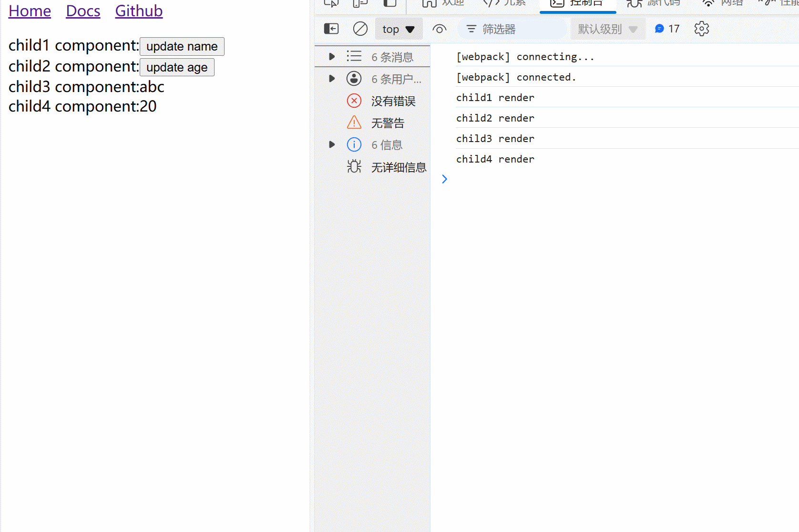
Task: Click the console input prompt chevron
Action: tap(444, 179)
